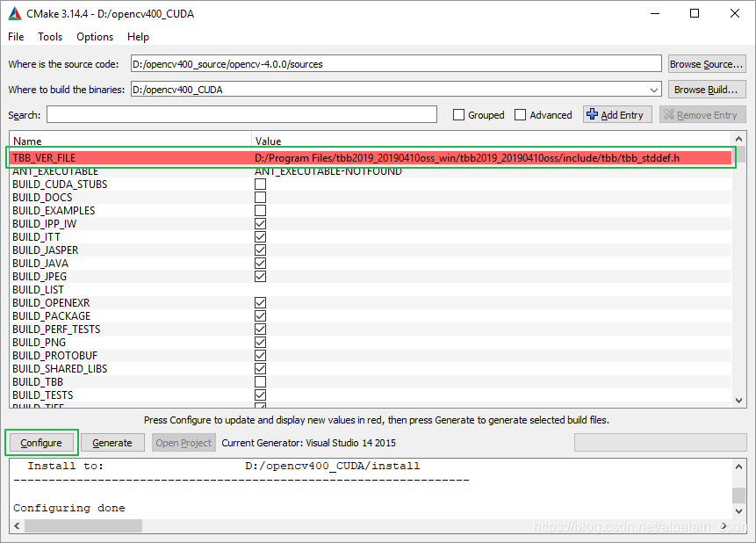Toggle the Advanced checkbox
The width and height of the screenshot is (756, 543).
[520, 115]
